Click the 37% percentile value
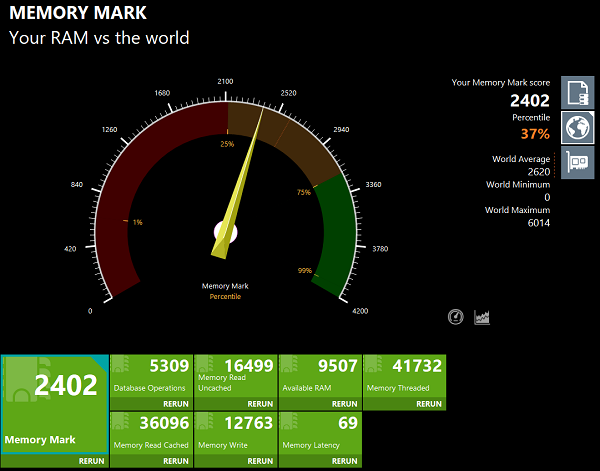This screenshot has height=471, width=600. 535,134
